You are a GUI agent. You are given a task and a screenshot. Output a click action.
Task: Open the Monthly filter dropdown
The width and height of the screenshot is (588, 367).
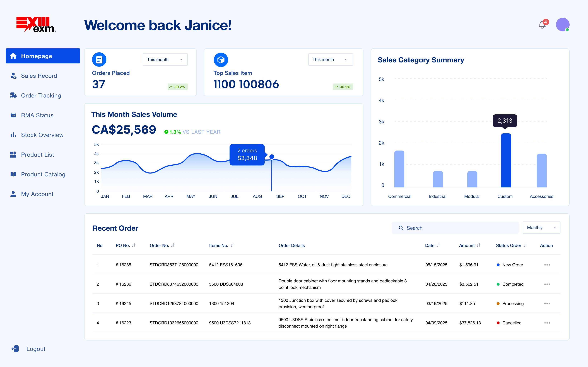[x=541, y=228]
